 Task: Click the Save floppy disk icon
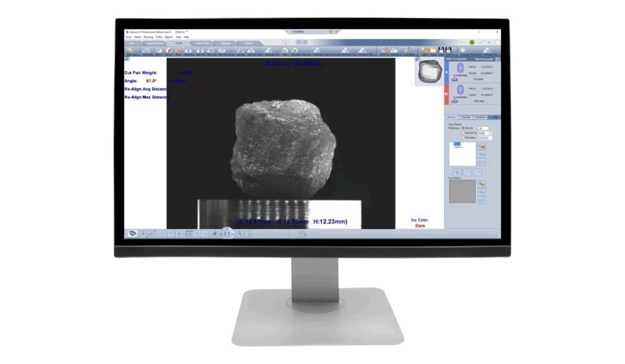(443, 51)
